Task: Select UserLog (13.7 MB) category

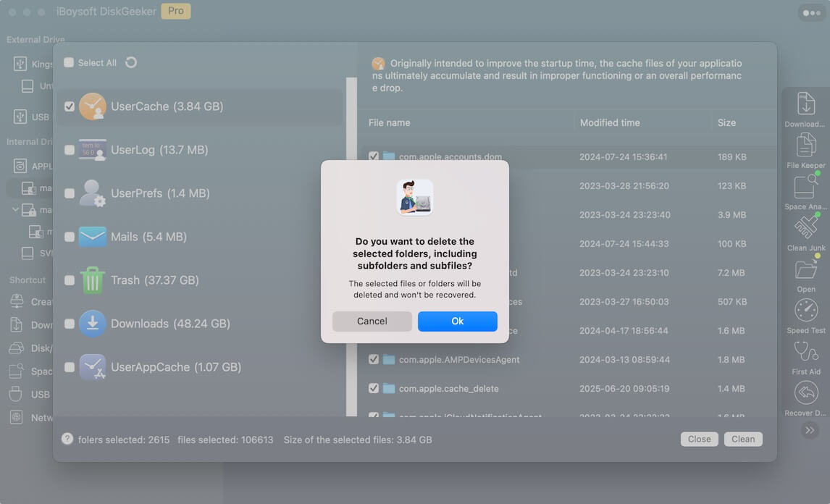Action: [159, 150]
